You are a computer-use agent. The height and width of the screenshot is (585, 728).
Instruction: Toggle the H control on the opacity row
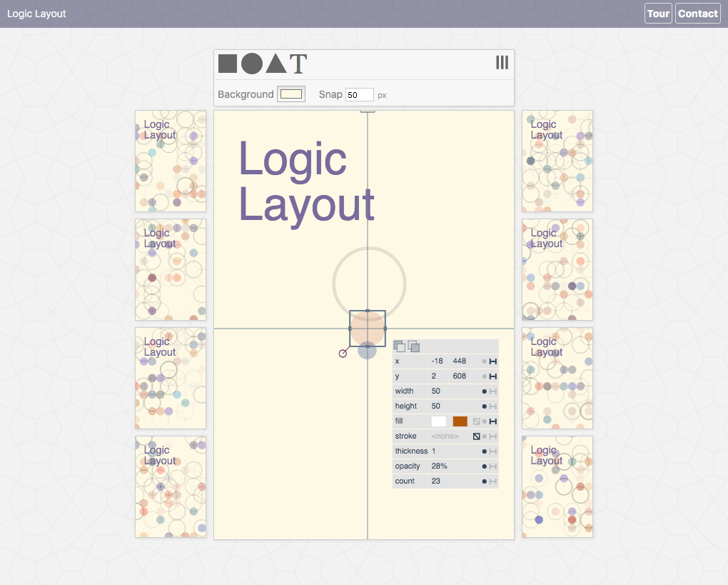[x=492, y=466]
